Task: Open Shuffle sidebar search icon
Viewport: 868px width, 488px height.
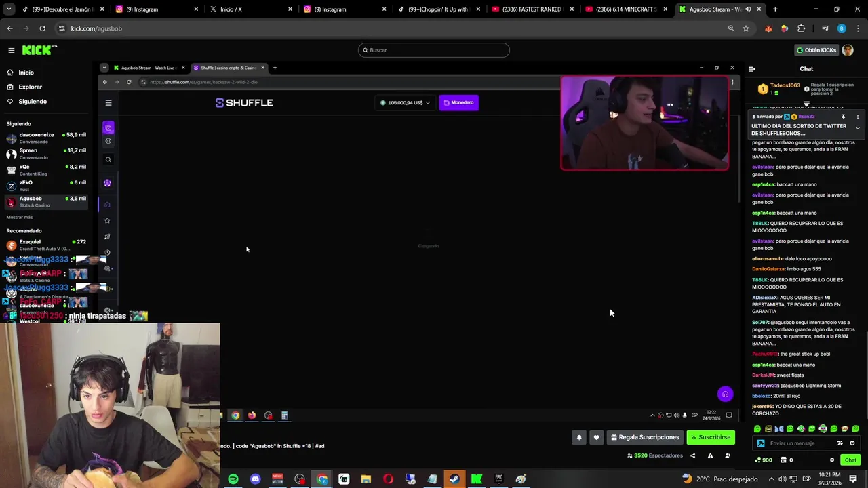Action: (x=108, y=160)
